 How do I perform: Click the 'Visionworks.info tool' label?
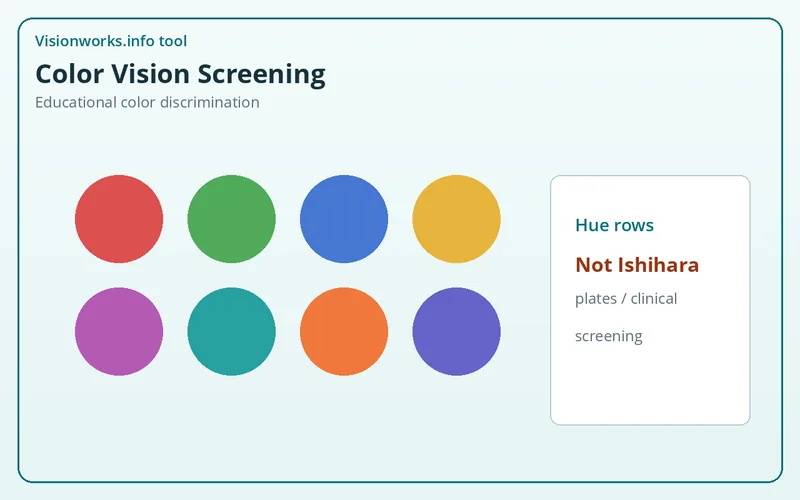(x=111, y=41)
